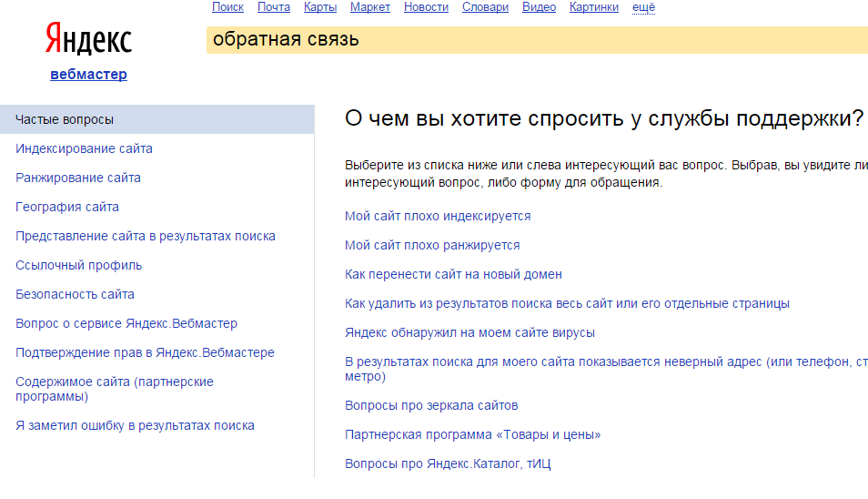The height and width of the screenshot is (499, 868).
Task: Select Вопросы про зеркала сайтов
Action: pyautogui.click(x=431, y=405)
